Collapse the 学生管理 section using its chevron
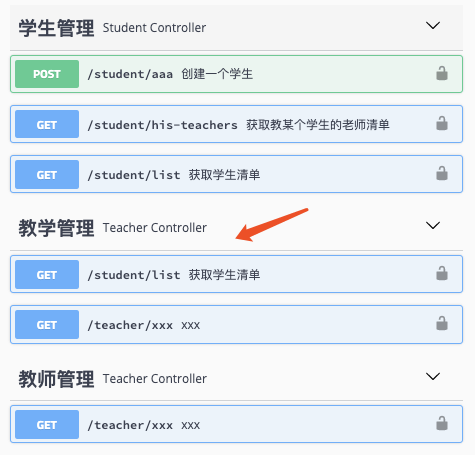Screen dimensions: 475x455 pos(433,25)
